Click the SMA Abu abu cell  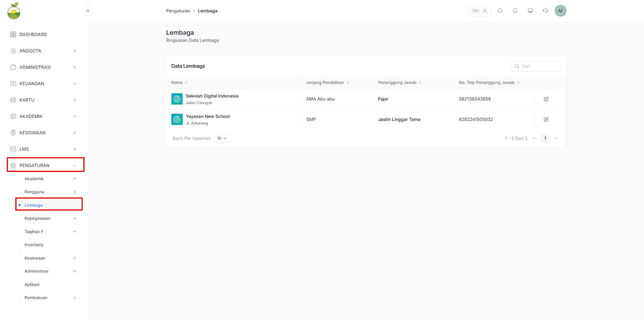pos(320,99)
